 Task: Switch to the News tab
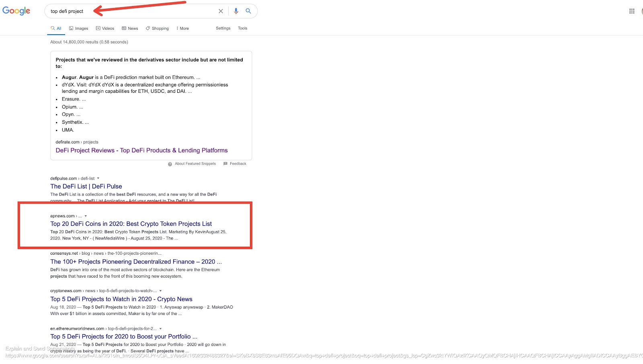130,29
